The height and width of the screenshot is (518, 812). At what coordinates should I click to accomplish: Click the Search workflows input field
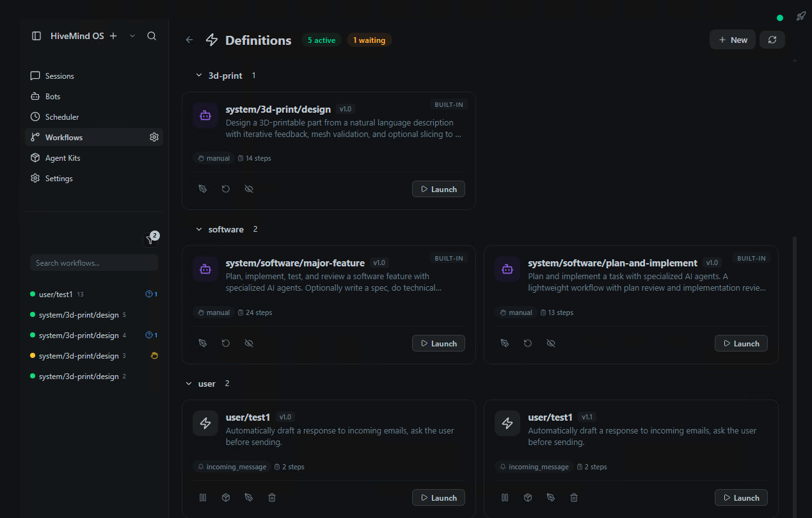93,263
